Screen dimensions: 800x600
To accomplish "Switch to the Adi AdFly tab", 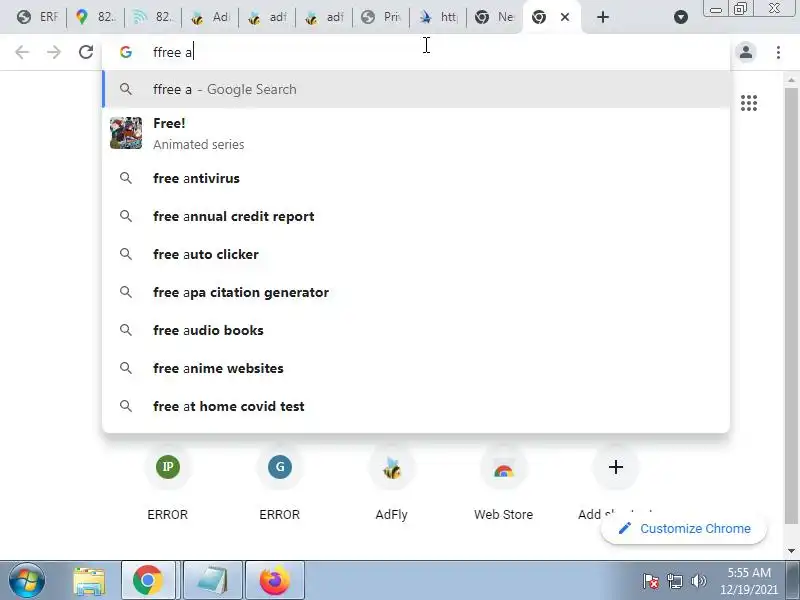I will pyautogui.click(x=210, y=17).
